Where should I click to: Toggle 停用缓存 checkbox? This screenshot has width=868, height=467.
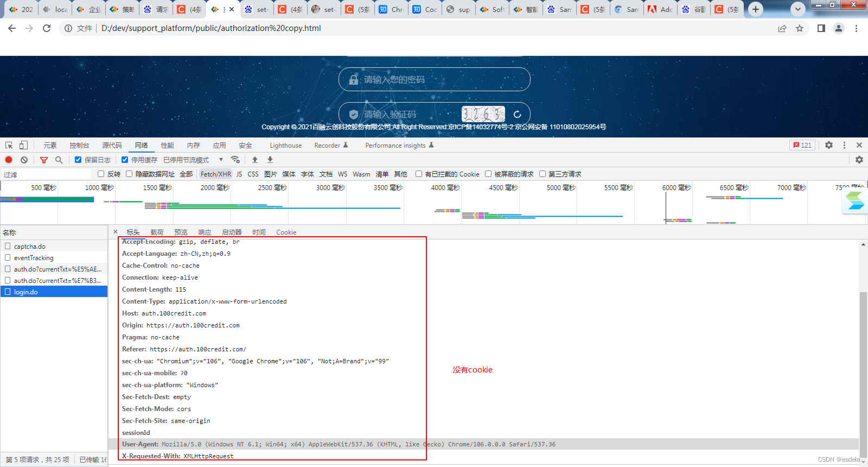click(125, 160)
